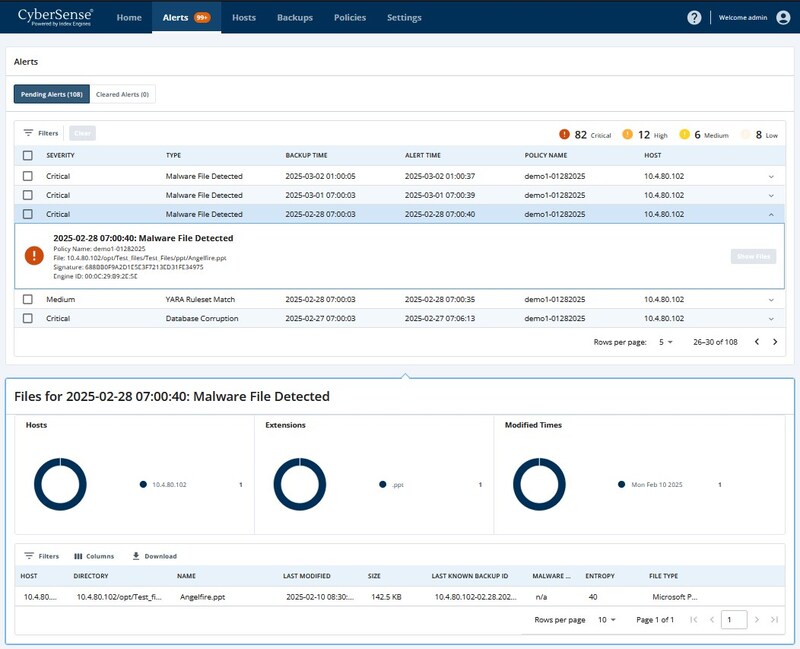Check the Database Corruption alert row

(x=28, y=318)
